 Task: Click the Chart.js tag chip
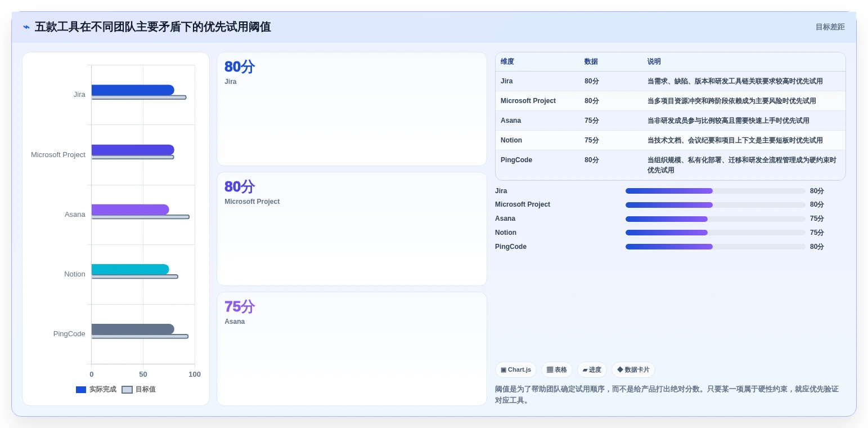[516, 370]
